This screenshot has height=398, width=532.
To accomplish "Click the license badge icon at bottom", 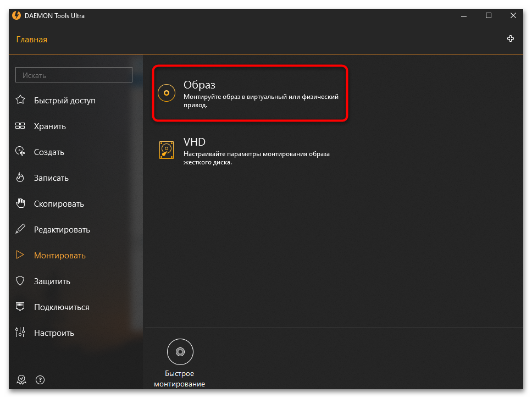I will (21, 380).
